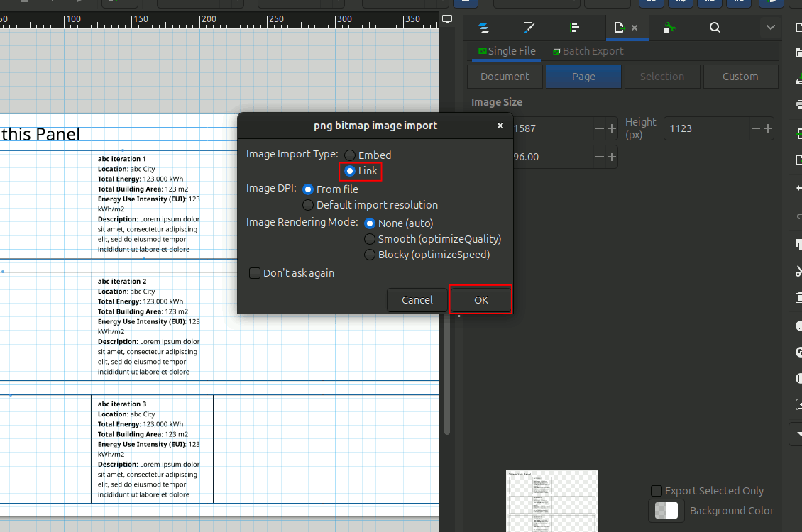Open the Fill and Stroke panel tab
The width and height of the screenshot is (802, 532).
point(528,28)
